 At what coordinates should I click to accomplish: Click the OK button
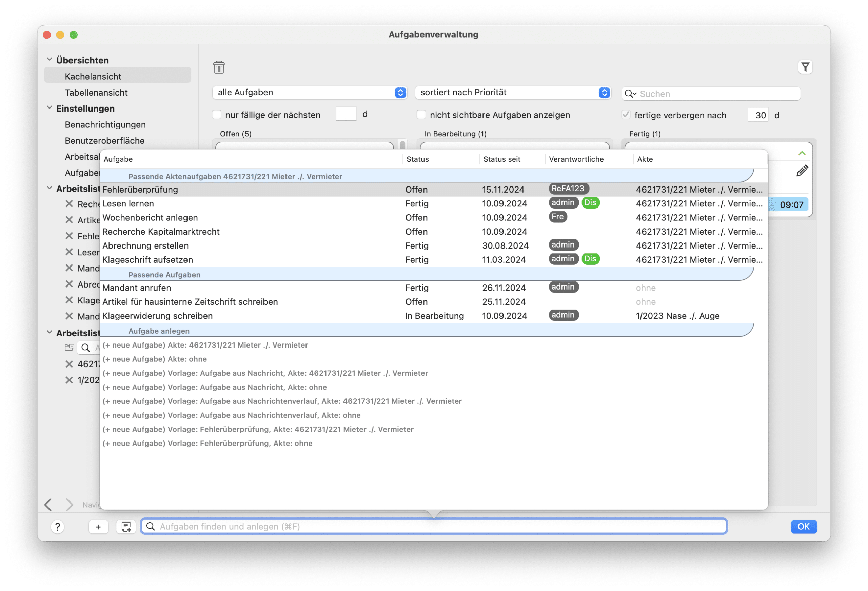[x=804, y=527]
